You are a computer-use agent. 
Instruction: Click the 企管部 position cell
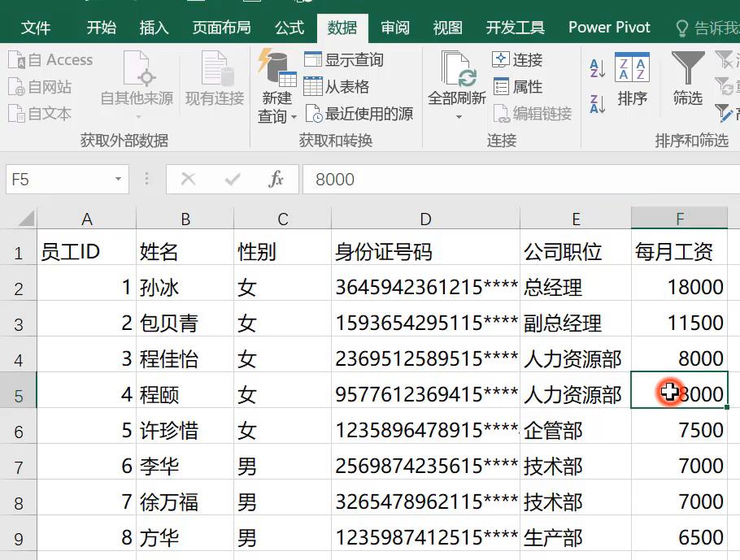click(575, 430)
